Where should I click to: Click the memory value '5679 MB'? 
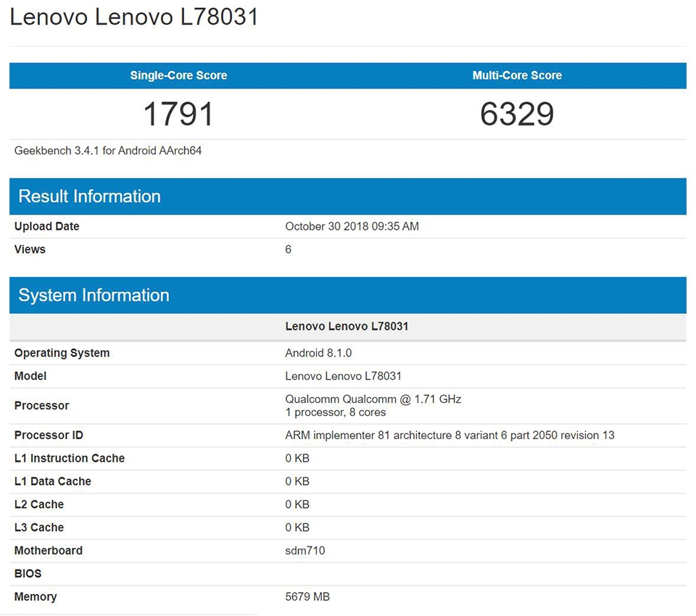[307, 596]
